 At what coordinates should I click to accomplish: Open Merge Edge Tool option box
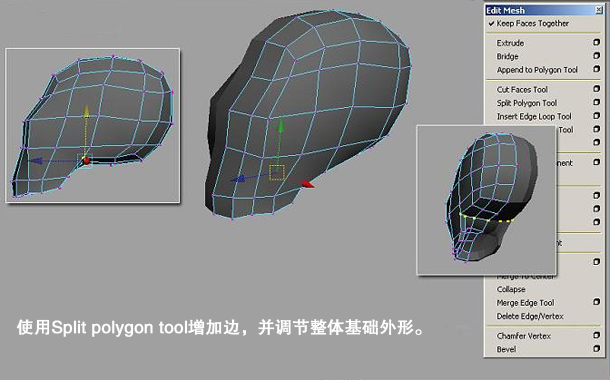[596, 302]
